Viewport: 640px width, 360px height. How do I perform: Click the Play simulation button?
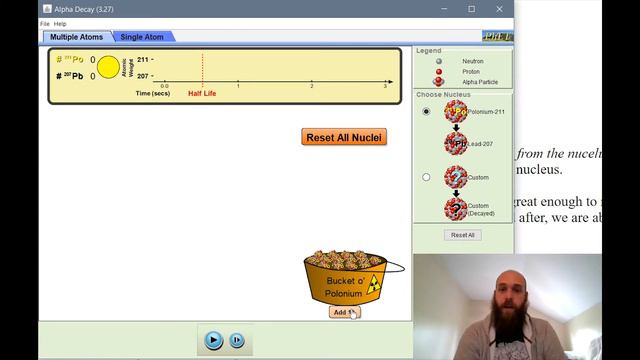pos(213,340)
